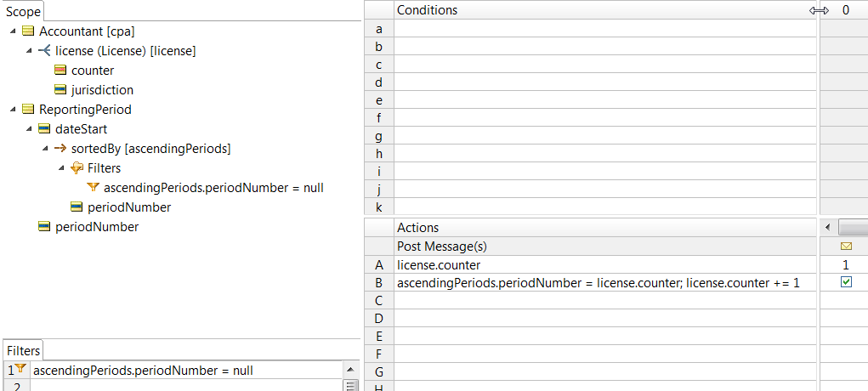Collapse the Filters node in the tree
The width and height of the screenshot is (868, 391).
[x=61, y=167]
